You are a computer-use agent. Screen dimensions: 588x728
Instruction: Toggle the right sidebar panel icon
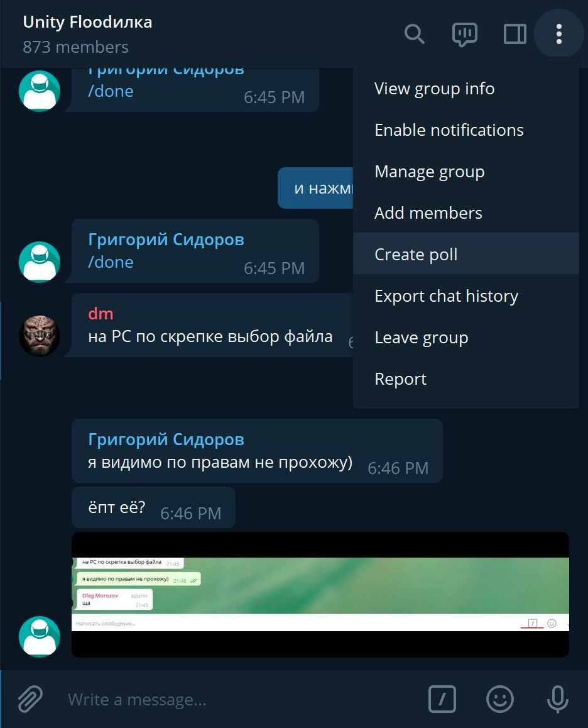[x=514, y=34]
